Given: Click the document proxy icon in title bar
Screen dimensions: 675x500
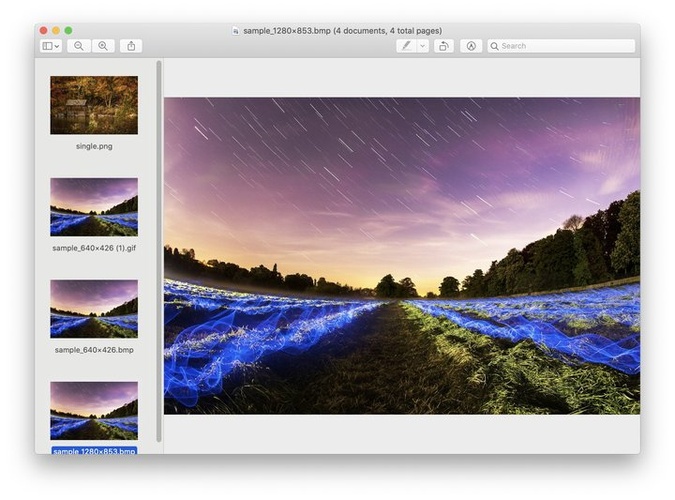Looking at the screenshot, I should 235,31.
